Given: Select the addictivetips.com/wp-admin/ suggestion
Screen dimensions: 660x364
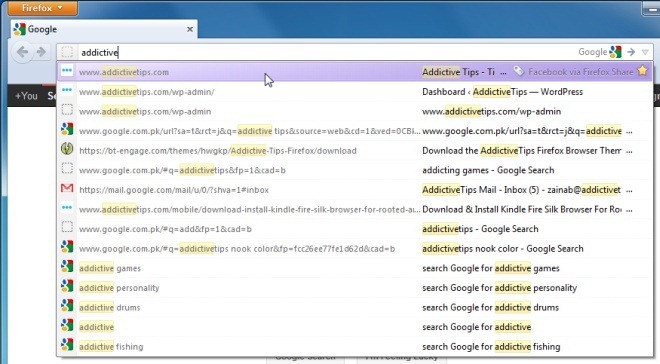Looking at the screenshot, I should pyautogui.click(x=355, y=92).
